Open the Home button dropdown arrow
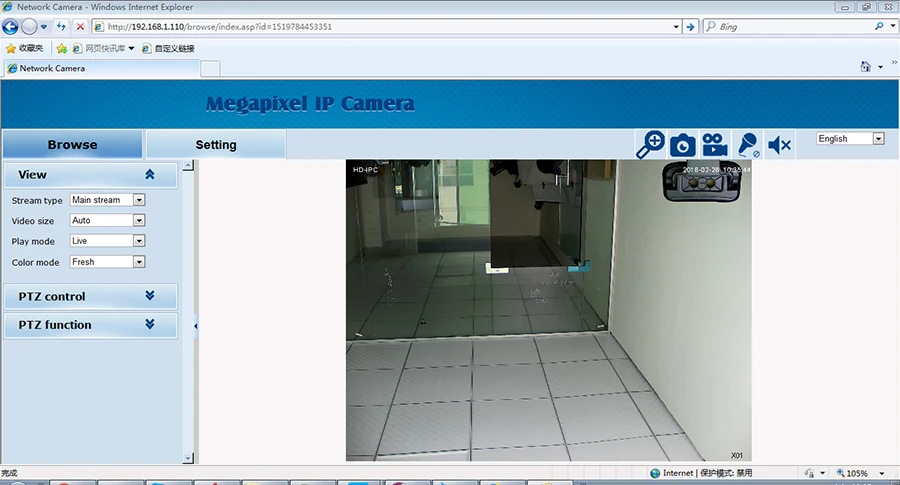900x485 pixels. click(880, 67)
